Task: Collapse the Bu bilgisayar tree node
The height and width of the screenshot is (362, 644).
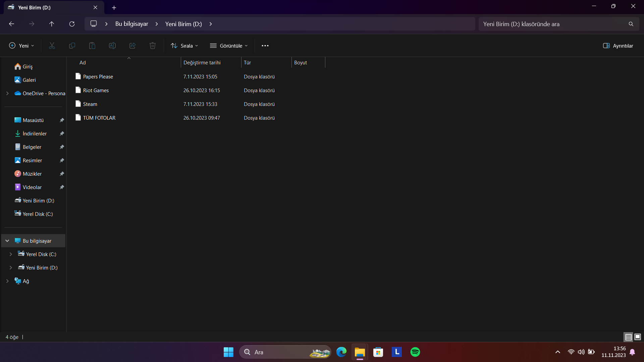Action: (7, 241)
